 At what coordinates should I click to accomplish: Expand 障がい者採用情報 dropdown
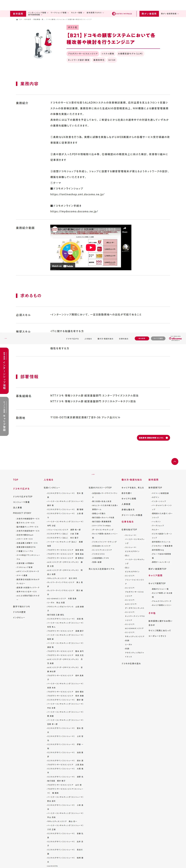[x=170, y=14]
